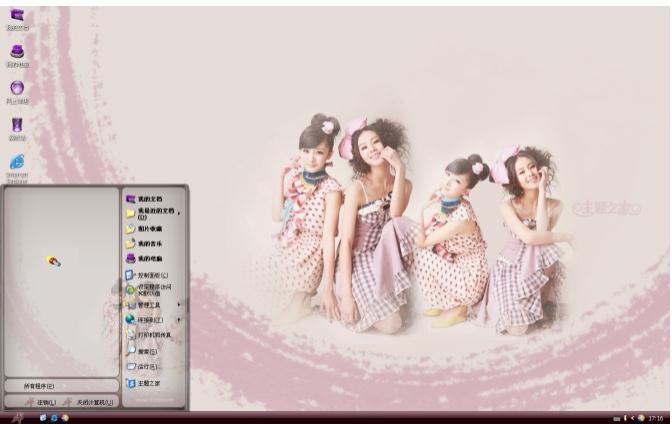Viewport: 672px width, 424px height.
Task: Launch Internet Explorer from the desktop
Action: coord(17,168)
